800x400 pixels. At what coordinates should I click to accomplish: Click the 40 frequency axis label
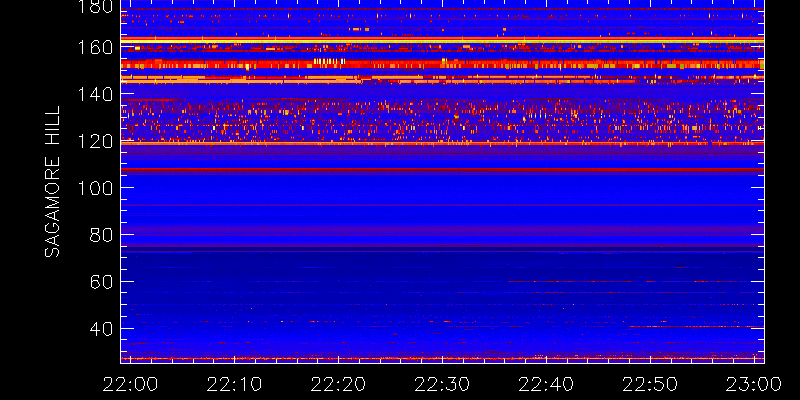coord(101,329)
